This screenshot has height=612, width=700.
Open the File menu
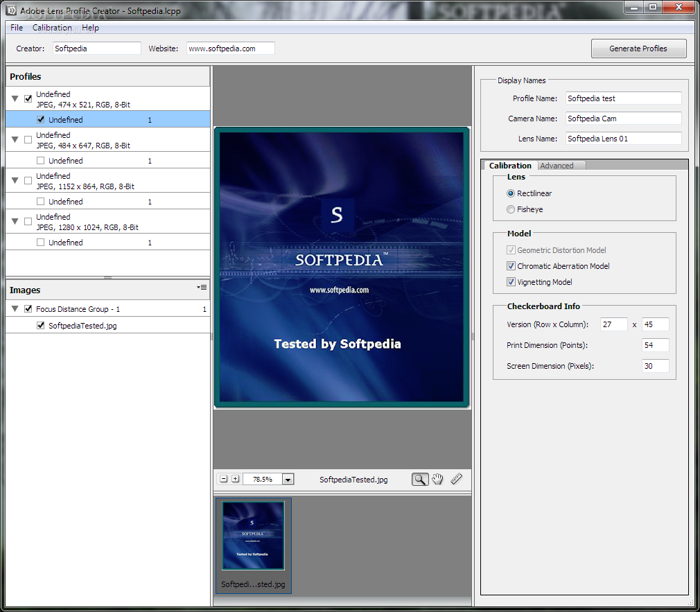[17, 28]
